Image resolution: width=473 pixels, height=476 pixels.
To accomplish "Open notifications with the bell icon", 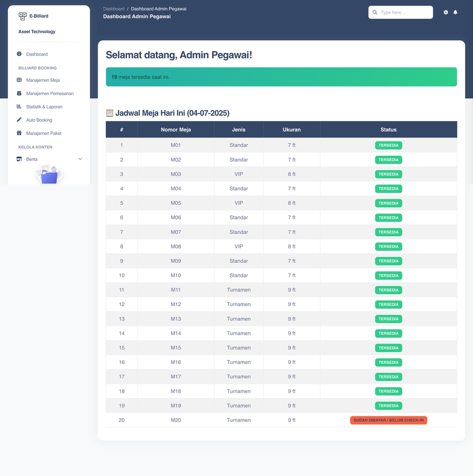I will [456, 12].
